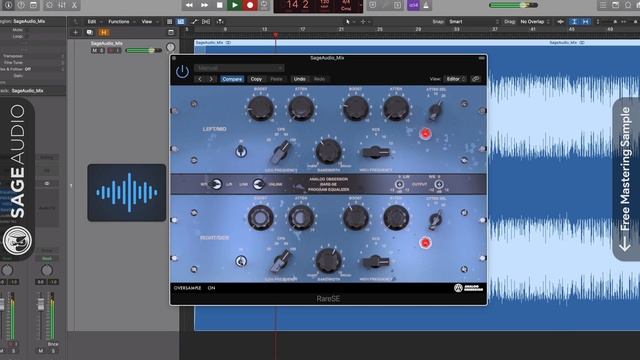Click the Left/Mid red power lamp
This screenshot has height=360, width=640.
[425, 133]
